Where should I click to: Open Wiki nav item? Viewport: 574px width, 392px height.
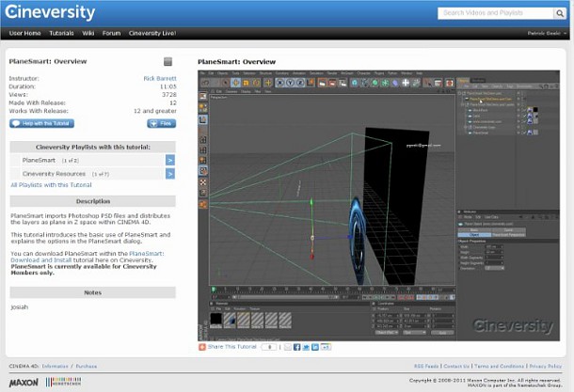pos(88,33)
